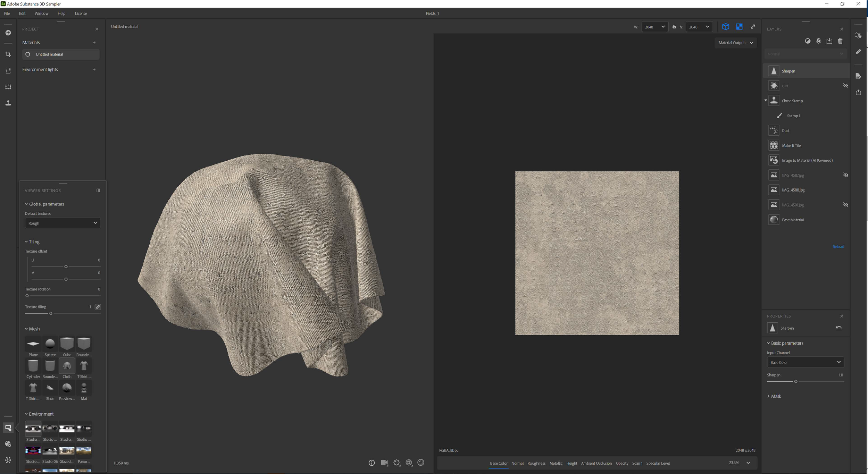Toggle the width-height lock icon

(674, 27)
